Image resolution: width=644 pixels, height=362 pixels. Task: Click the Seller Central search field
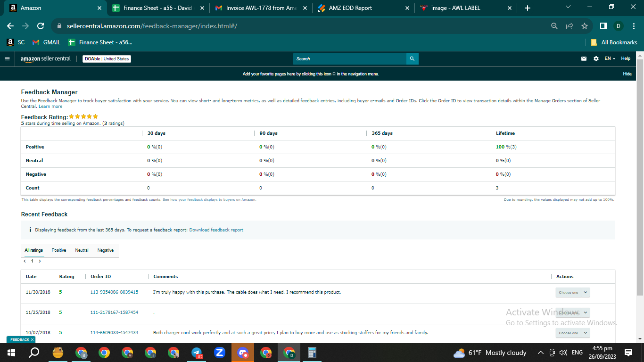point(350,59)
